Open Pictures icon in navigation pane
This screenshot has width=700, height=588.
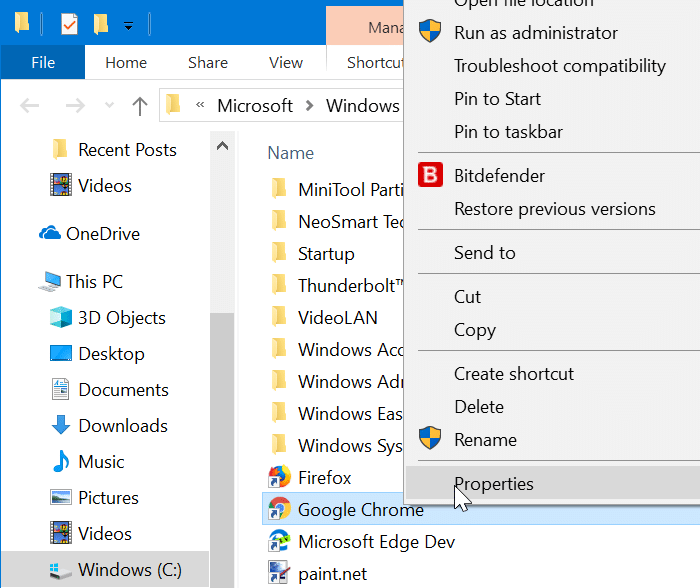tap(61, 497)
